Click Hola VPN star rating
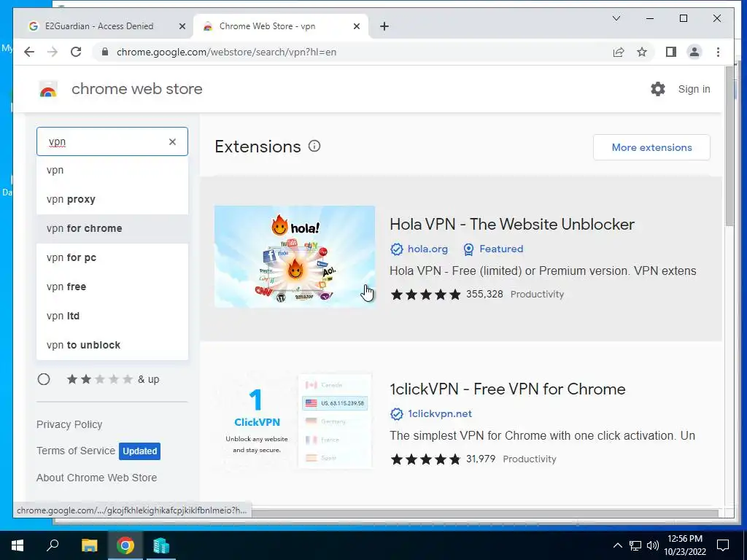747x560 pixels. coord(425,295)
